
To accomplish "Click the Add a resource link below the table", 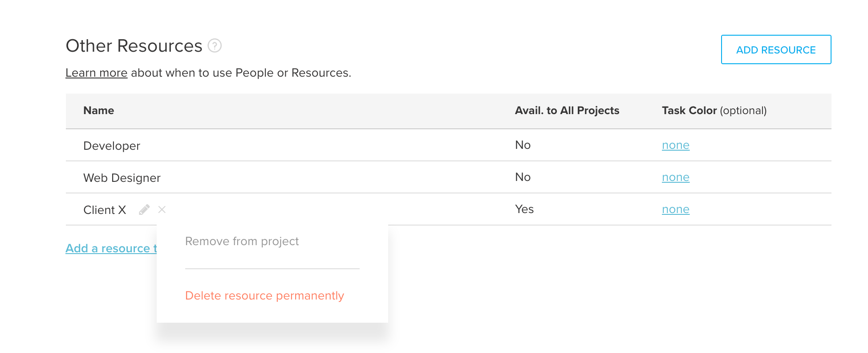I will pos(110,248).
